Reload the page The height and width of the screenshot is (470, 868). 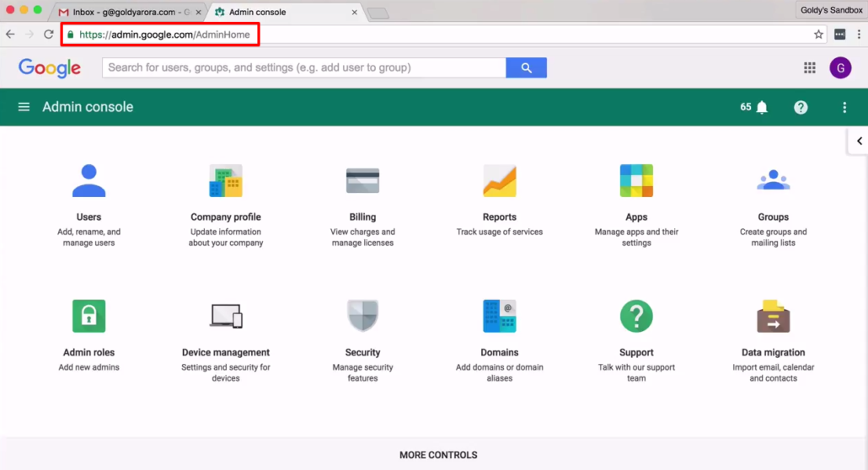[x=49, y=35]
